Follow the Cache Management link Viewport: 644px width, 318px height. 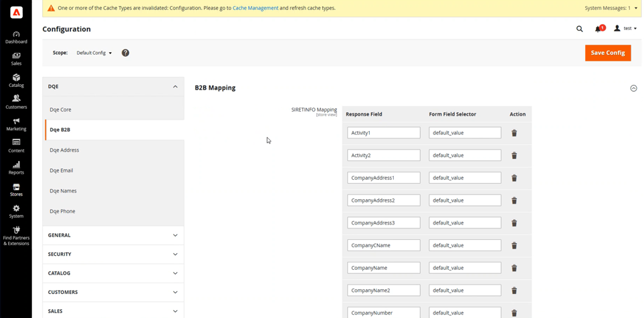(255, 8)
